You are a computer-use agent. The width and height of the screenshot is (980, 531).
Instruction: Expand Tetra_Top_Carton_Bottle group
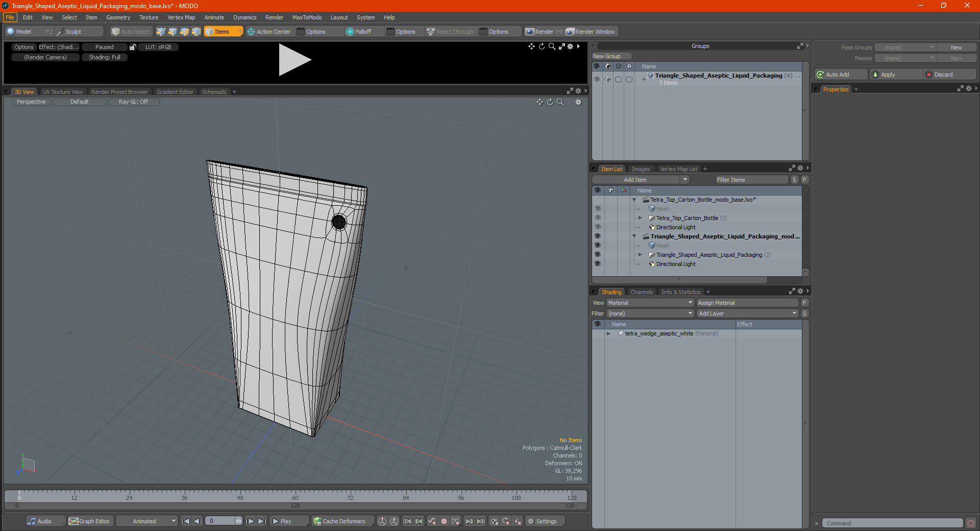pyautogui.click(x=641, y=218)
